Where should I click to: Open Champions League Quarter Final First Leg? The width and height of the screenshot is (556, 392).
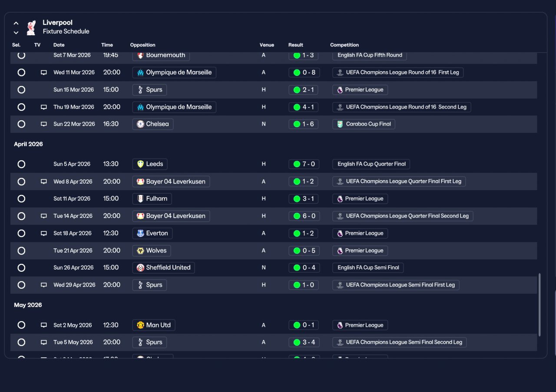click(399, 181)
